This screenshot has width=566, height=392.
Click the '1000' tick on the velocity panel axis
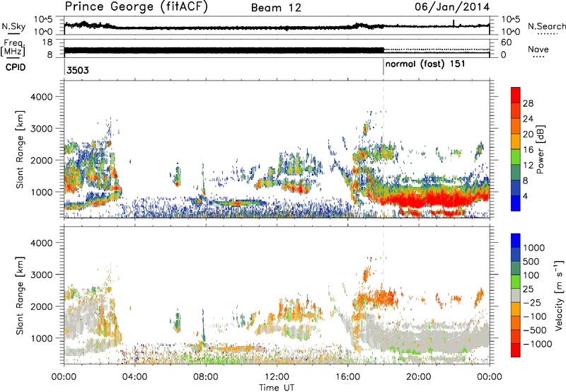tap(42, 338)
